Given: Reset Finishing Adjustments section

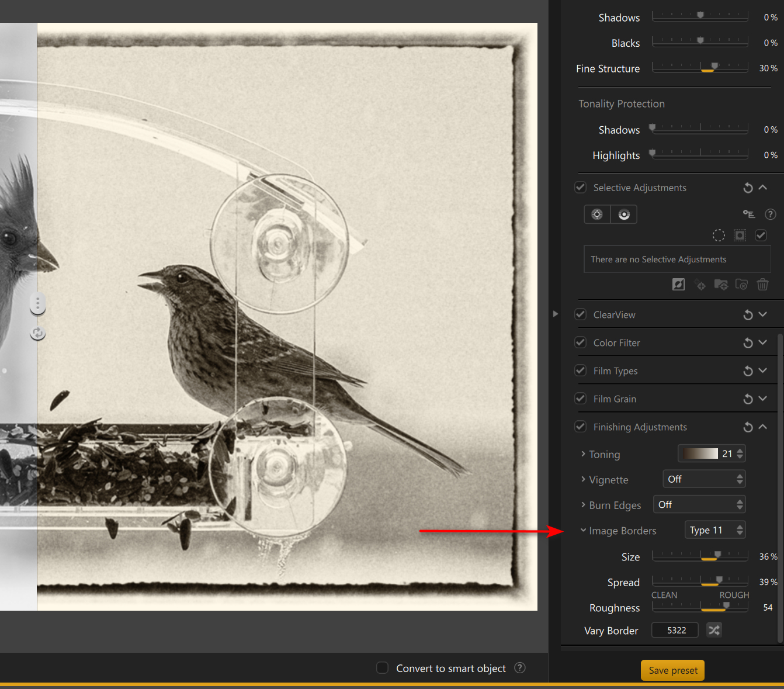Looking at the screenshot, I should pos(748,427).
